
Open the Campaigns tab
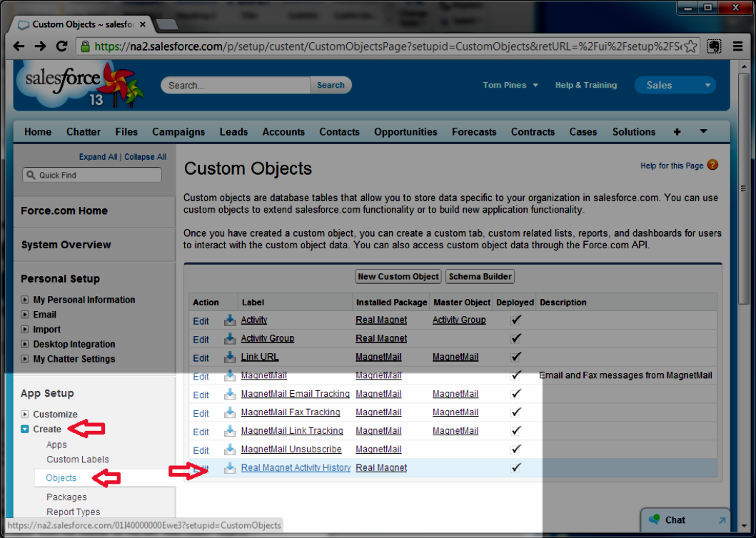tap(178, 131)
